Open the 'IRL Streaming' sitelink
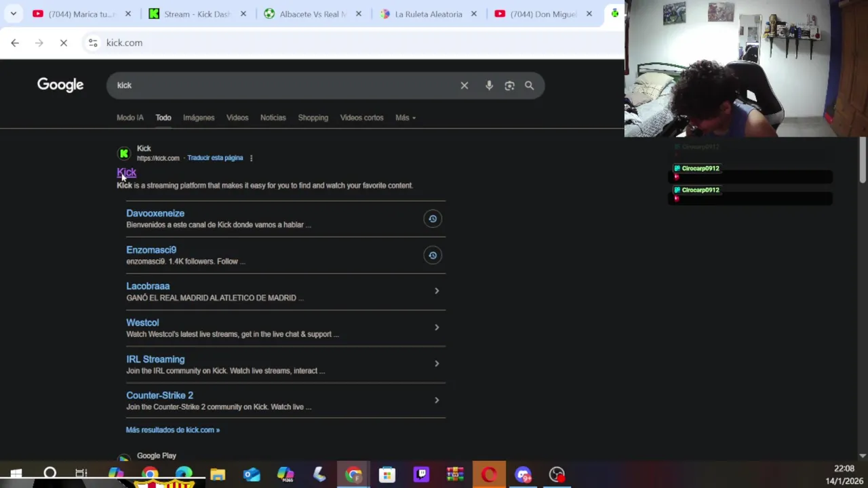The image size is (868, 488). point(155,359)
